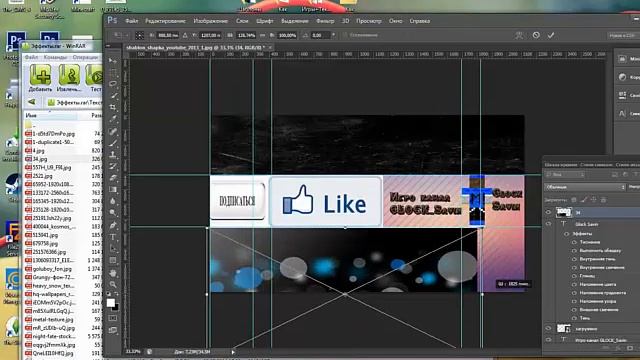Viewport: 640px width, 360px height.
Task: Select the Eraser tool
Action: [113, 178]
